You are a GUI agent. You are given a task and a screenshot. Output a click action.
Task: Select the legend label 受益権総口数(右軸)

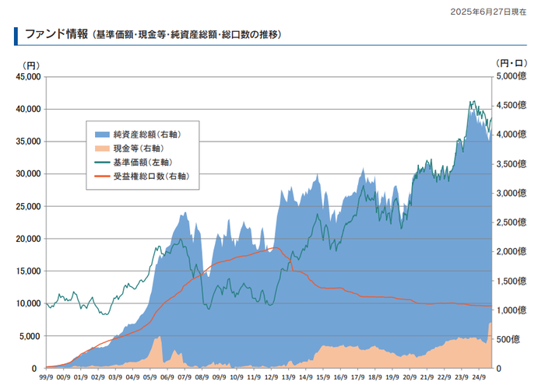click(152, 176)
